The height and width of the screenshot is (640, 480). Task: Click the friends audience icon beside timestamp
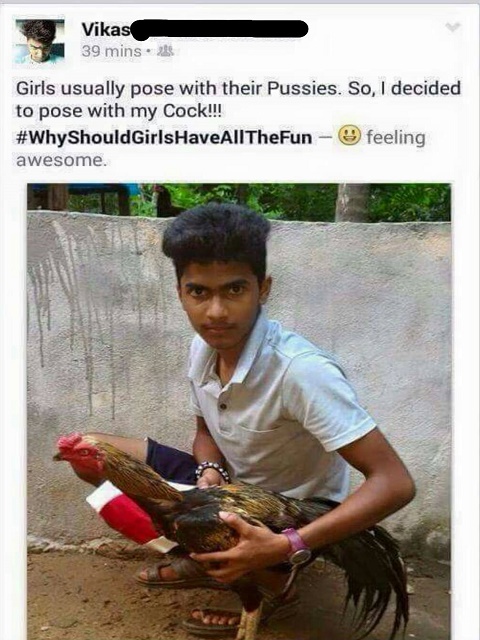coord(166,51)
